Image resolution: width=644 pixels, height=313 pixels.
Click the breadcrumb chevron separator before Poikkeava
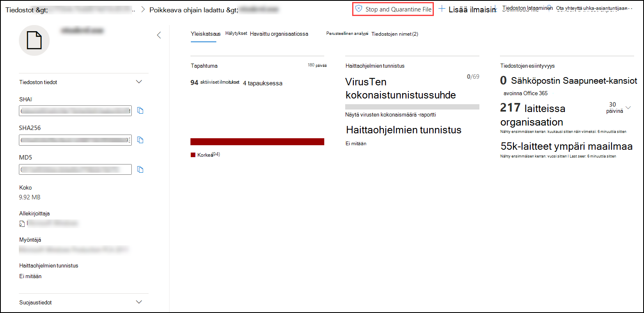(143, 9)
